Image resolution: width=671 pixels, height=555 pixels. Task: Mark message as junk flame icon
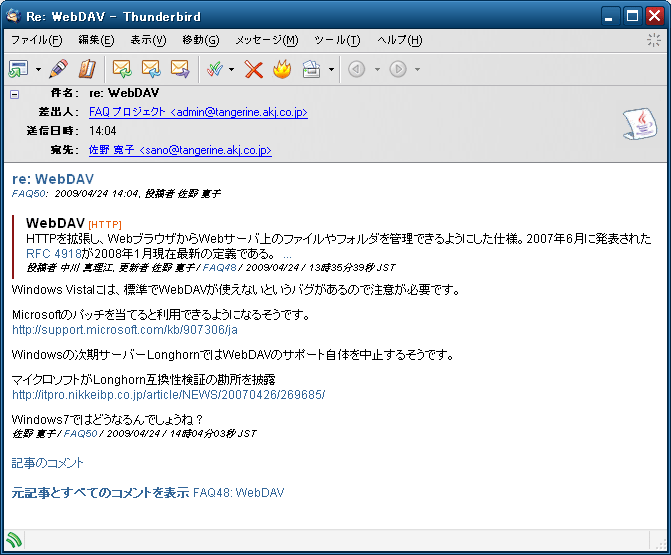click(282, 68)
